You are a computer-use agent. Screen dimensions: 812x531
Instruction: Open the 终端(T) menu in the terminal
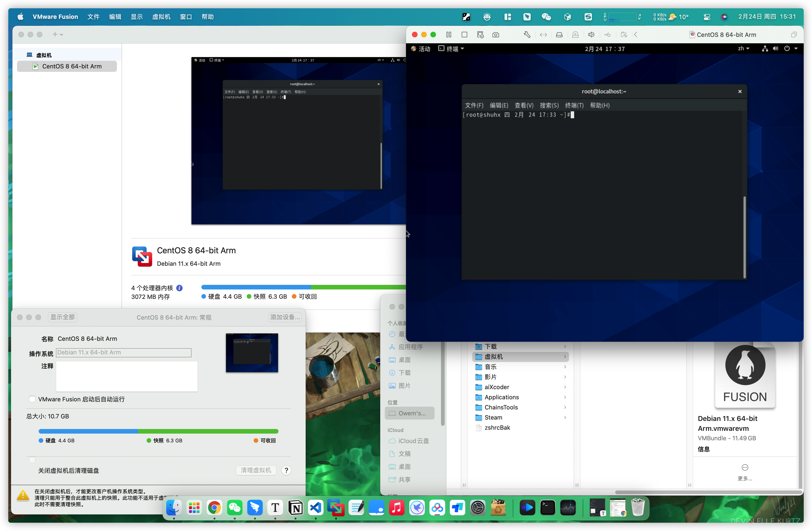[574, 105]
